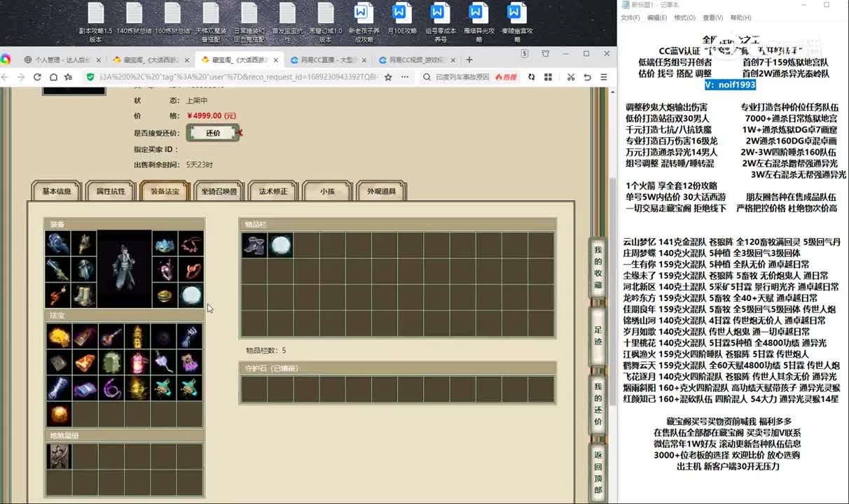The image size is (849, 504).
Task: Click the teal mask in the 装备 panel
Action: tap(165, 244)
